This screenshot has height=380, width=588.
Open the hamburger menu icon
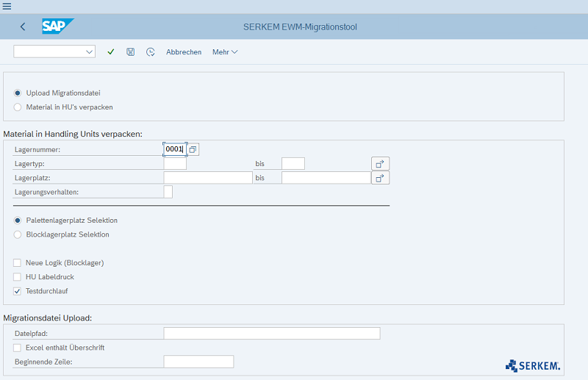7,6
